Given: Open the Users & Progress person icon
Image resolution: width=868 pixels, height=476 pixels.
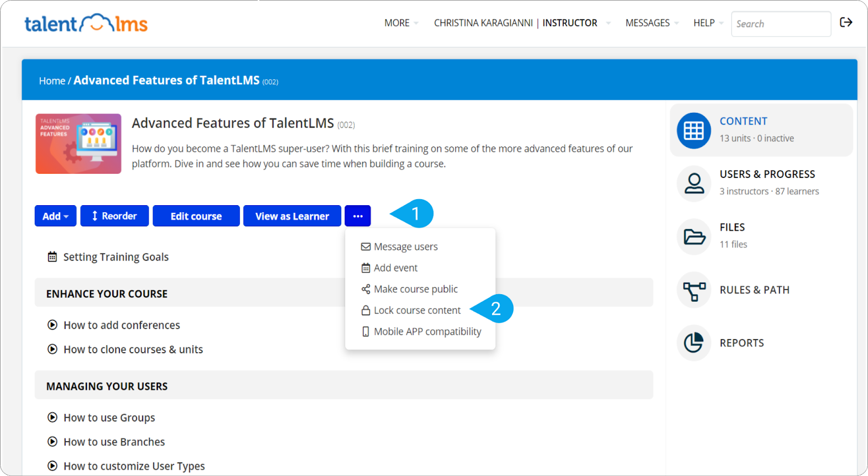Looking at the screenshot, I should (693, 183).
